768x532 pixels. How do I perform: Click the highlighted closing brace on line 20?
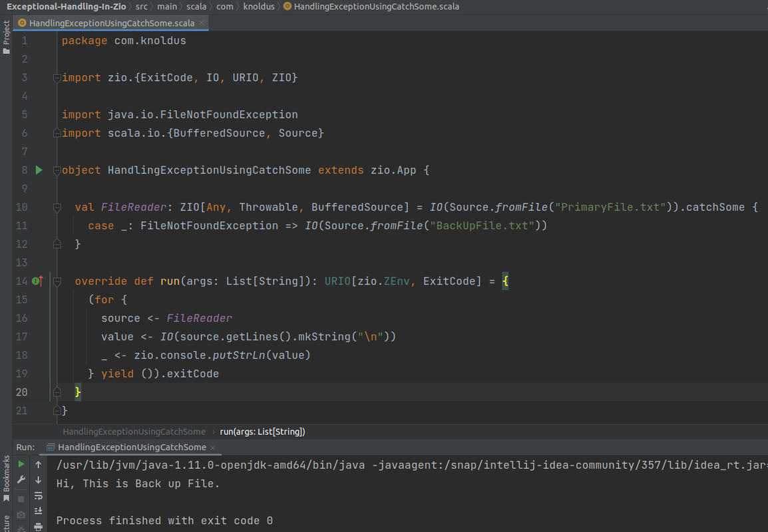coord(77,392)
